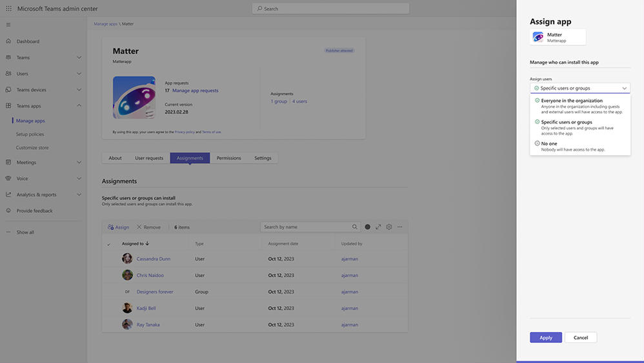Click the Show all ellipsis icon
The height and width of the screenshot is (363, 644).
(8, 232)
